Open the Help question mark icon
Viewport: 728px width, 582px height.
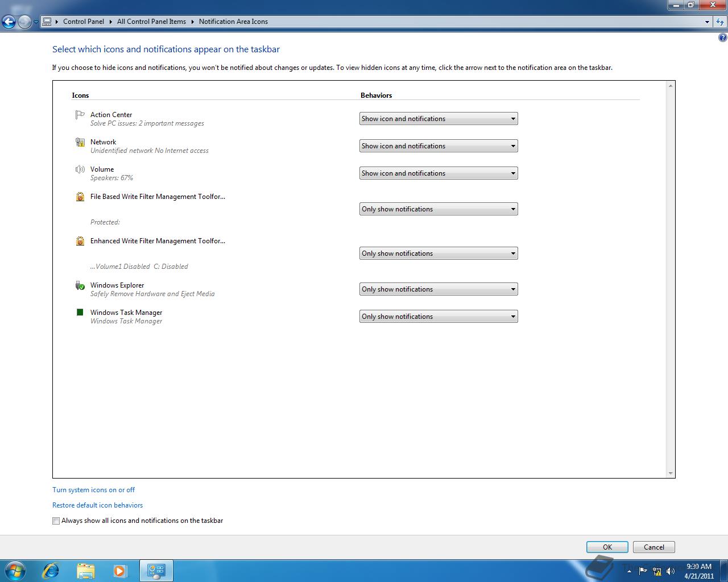722,38
